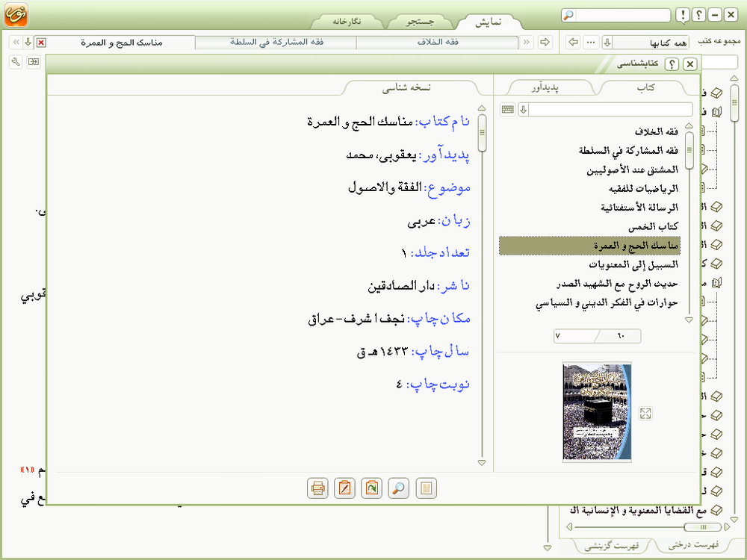Switch to the فقه الخلاف document tab
Screen dimensions: 747x560
click(437, 42)
